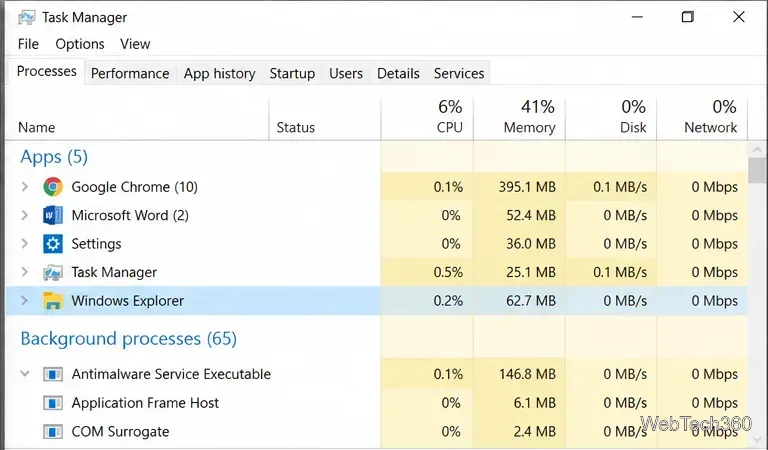Sort processes by Memory column
The height and width of the screenshot is (450, 768).
(x=520, y=119)
